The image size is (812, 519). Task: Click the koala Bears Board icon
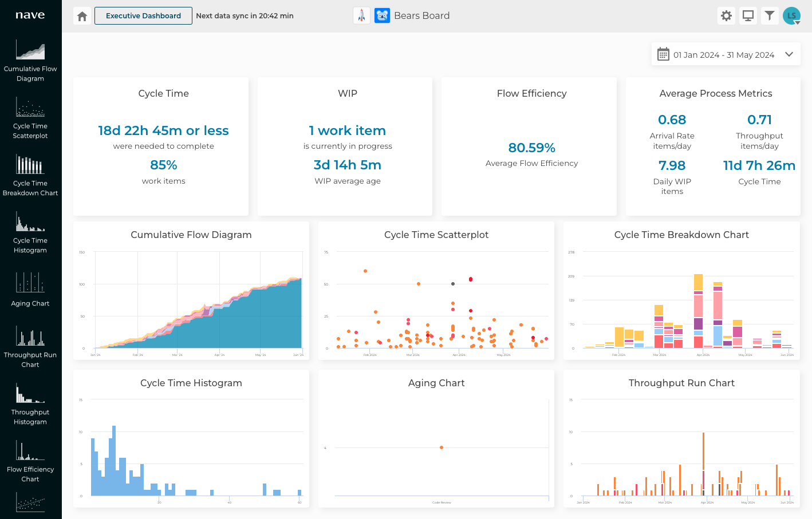pyautogui.click(x=381, y=15)
